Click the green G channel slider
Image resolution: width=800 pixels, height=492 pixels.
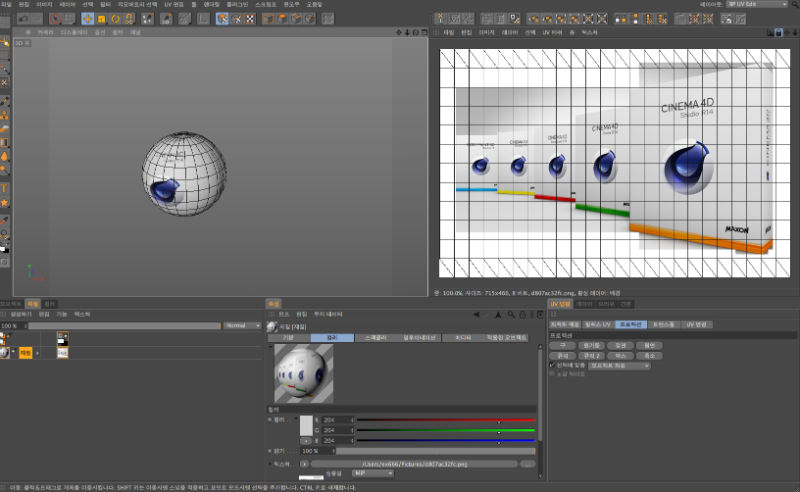pos(445,430)
